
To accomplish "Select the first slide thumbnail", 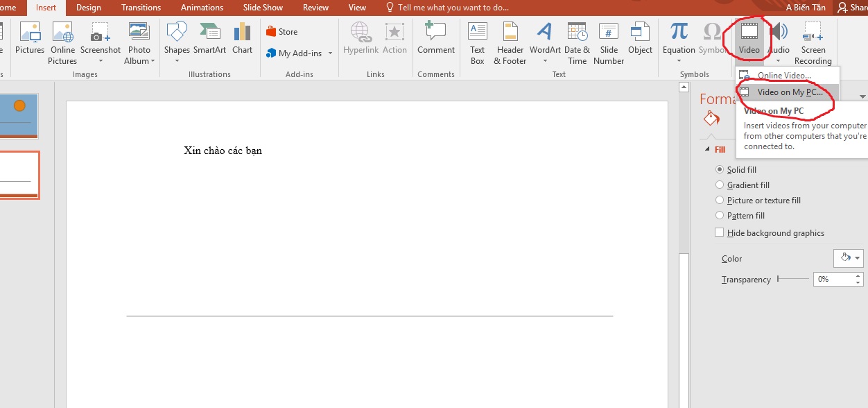I will point(19,116).
